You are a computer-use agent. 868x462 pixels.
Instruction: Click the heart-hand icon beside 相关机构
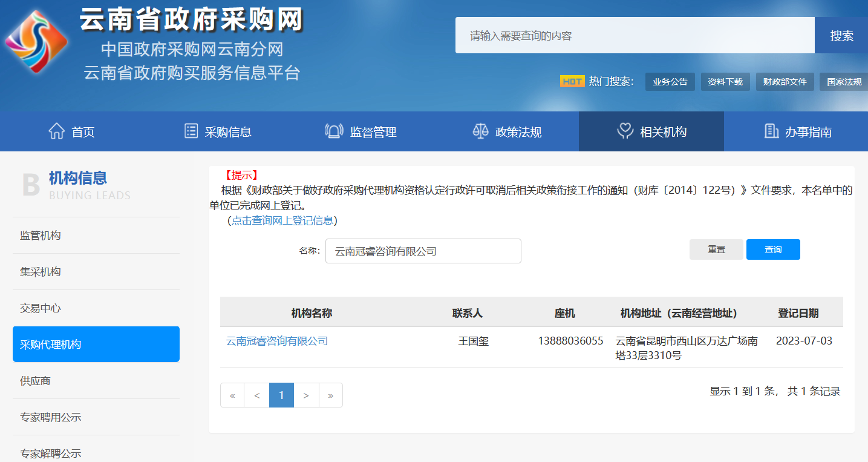625,131
